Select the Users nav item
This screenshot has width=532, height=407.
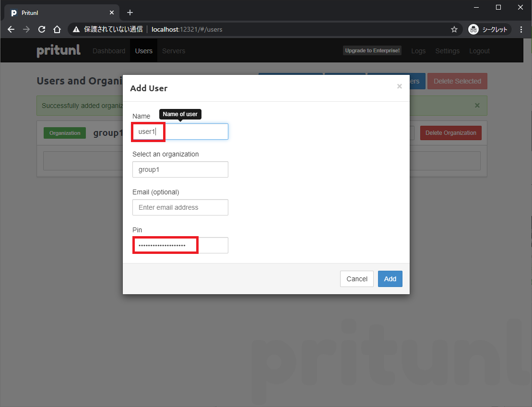143,51
